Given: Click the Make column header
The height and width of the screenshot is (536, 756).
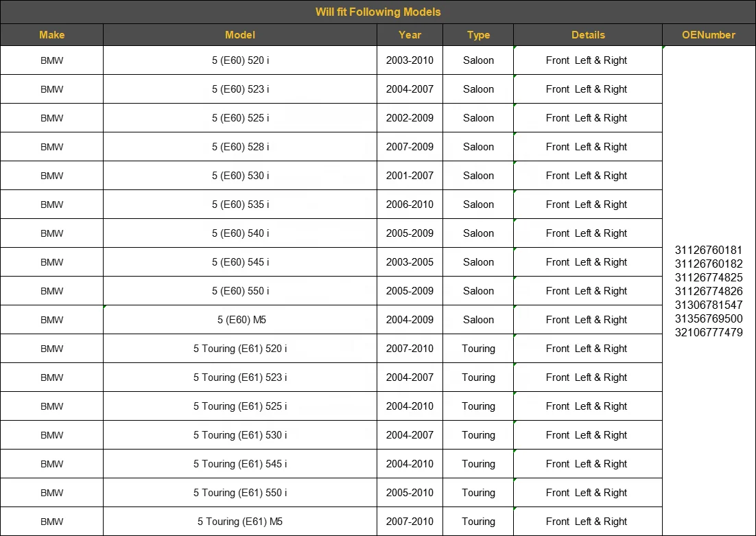Looking at the screenshot, I should 51,35.
